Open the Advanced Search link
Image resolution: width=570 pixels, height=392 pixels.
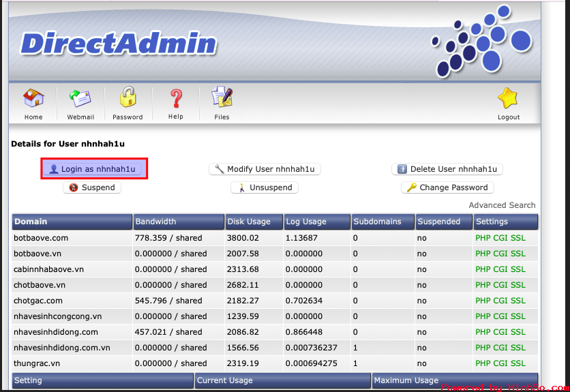tap(502, 205)
